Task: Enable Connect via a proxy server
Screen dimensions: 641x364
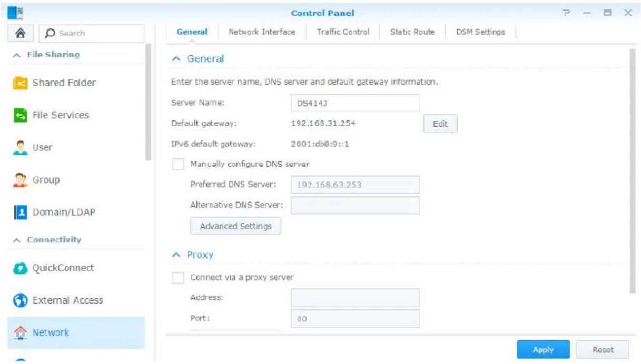Action: 178,277
